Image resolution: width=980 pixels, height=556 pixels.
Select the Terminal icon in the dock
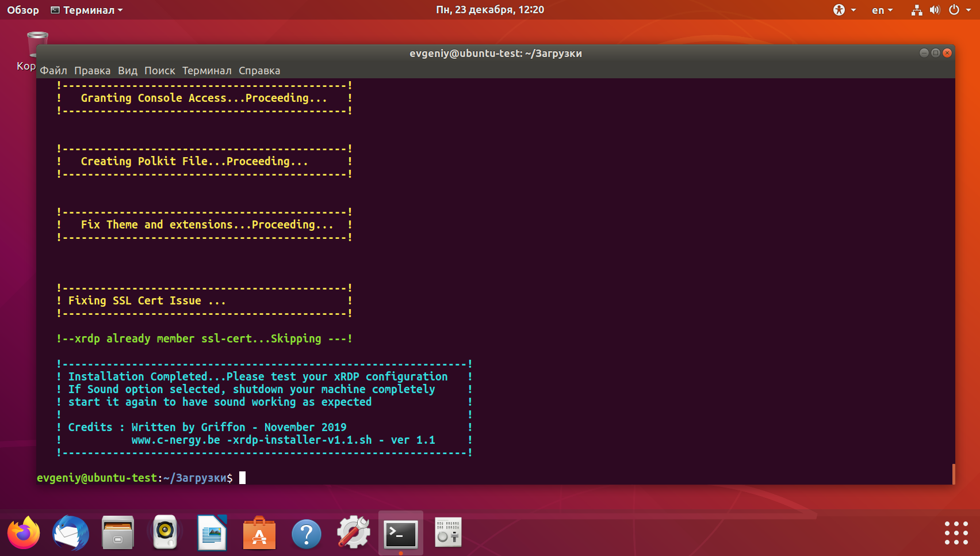401,534
